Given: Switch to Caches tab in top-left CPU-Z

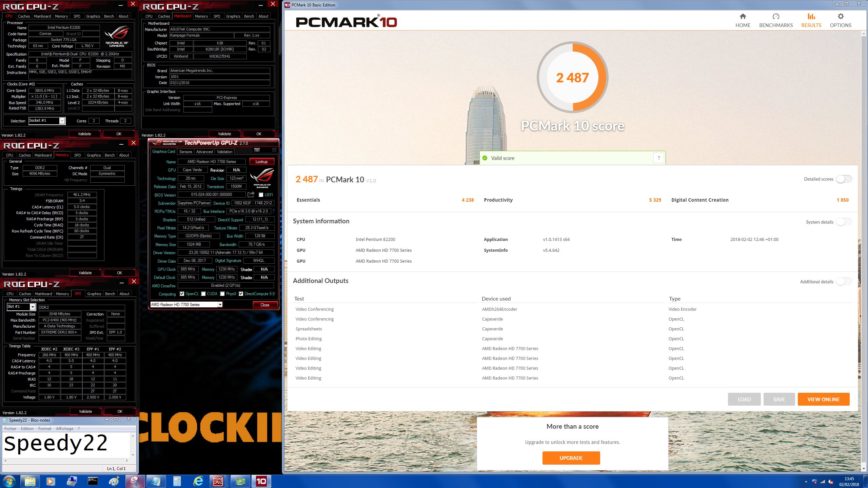Looking at the screenshot, I should [24, 16].
